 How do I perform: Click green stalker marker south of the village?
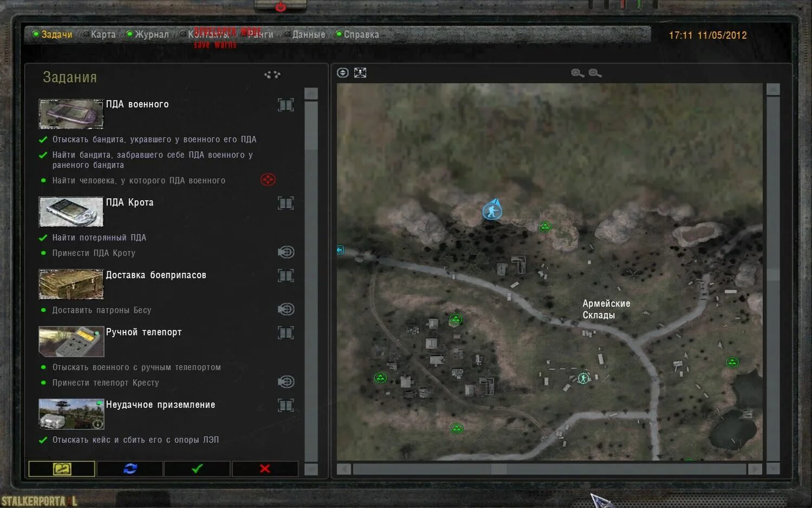tap(457, 429)
